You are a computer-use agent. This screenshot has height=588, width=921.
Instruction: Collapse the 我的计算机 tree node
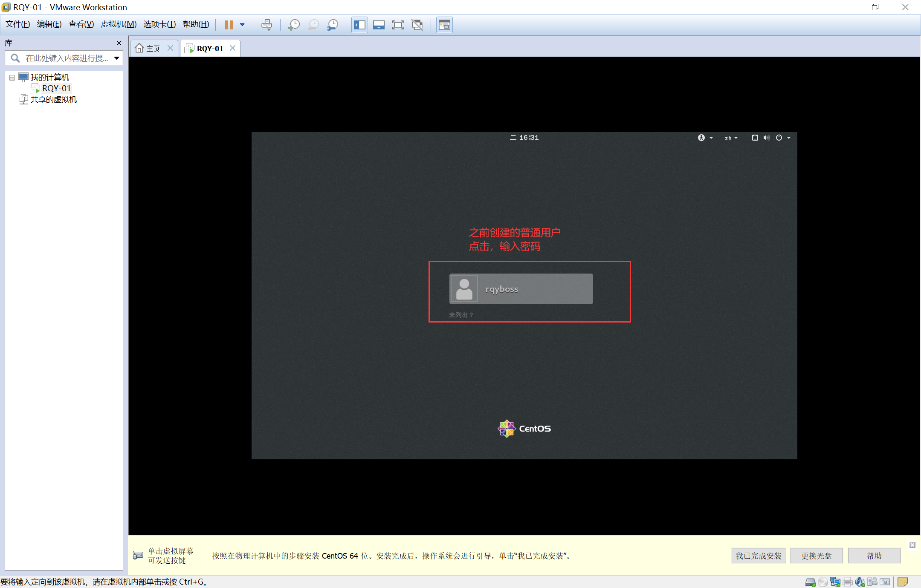point(12,78)
